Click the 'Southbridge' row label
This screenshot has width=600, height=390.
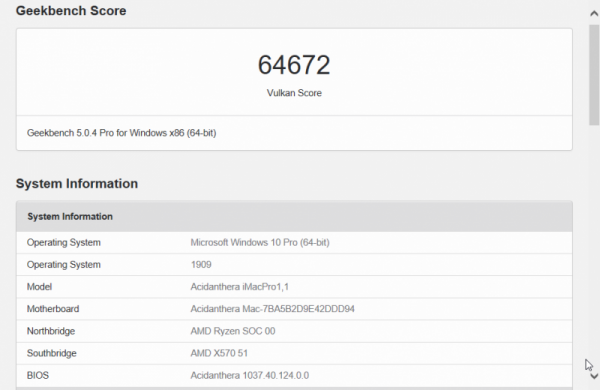[x=51, y=353]
